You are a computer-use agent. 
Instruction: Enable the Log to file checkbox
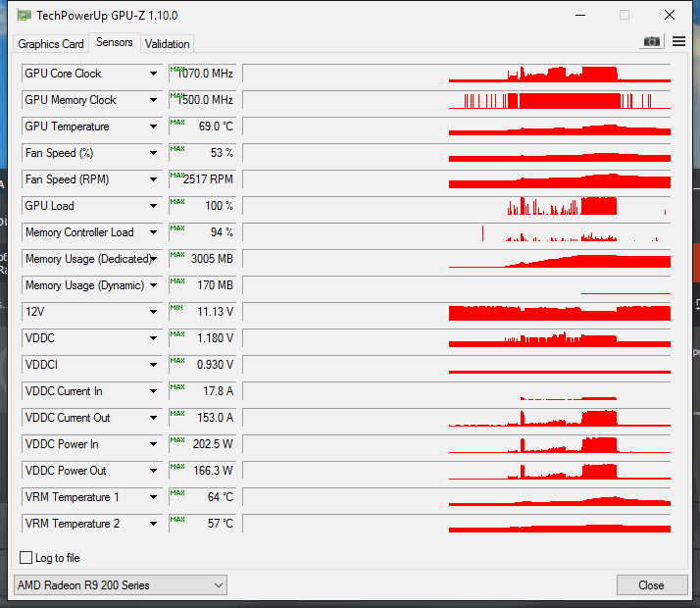point(25,558)
